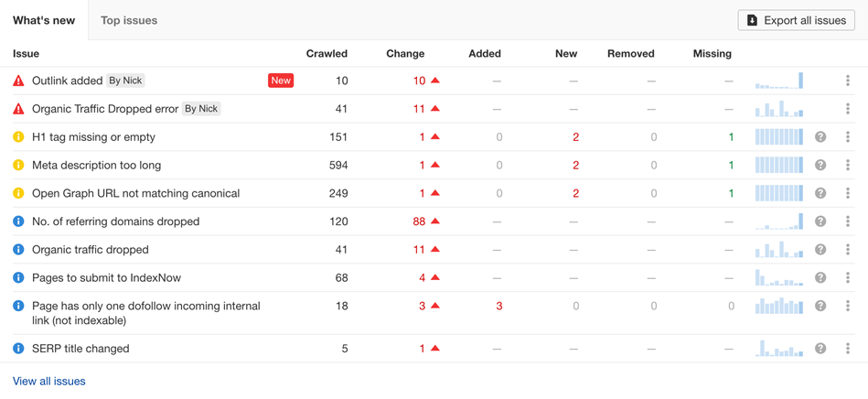868x399 pixels.
Task: Open the three-dot menu for Pages to submit to IndexNow
Action: tap(848, 277)
